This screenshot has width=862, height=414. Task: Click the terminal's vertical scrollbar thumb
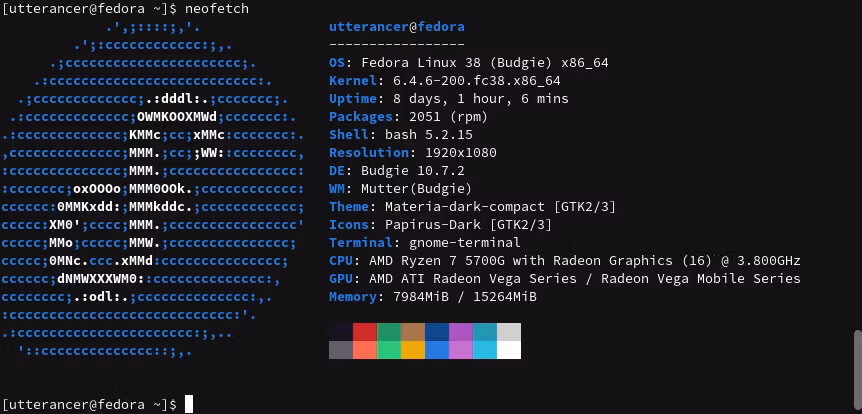point(856,357)
